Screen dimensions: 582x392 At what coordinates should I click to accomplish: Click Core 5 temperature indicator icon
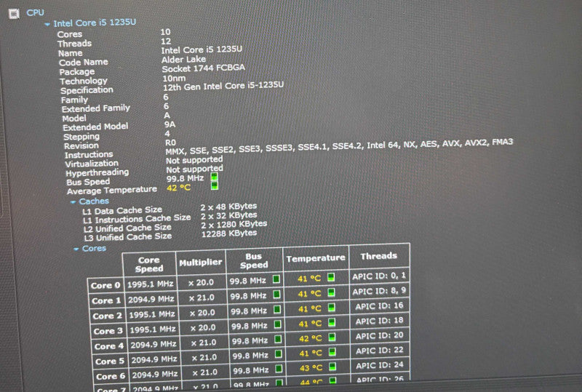click(332, 351)
